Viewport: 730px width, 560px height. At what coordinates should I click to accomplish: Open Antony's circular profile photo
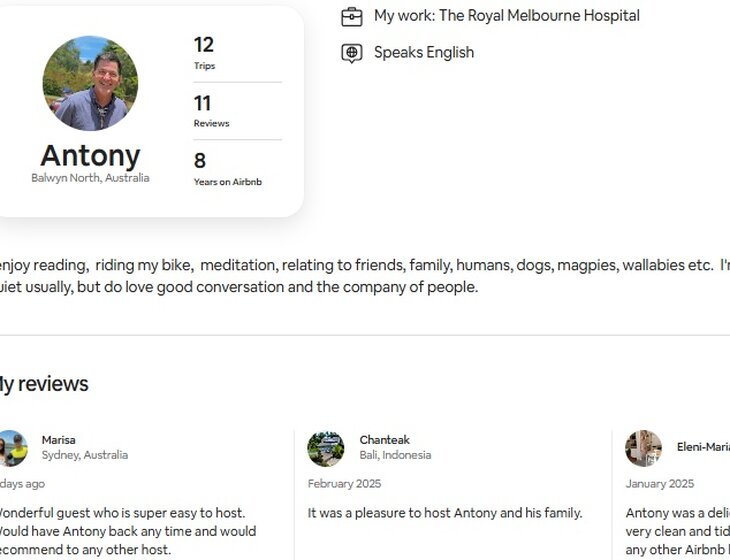[90, 84]
